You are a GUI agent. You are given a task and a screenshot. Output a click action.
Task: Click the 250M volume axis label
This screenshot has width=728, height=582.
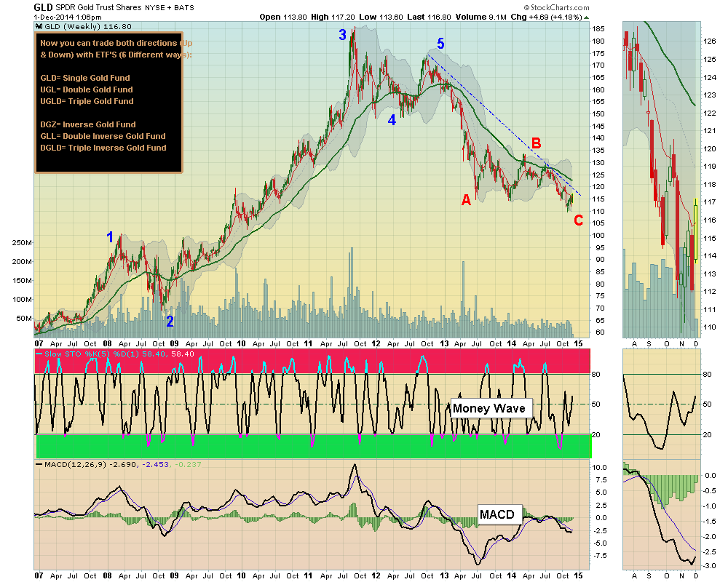coord(22,243)
